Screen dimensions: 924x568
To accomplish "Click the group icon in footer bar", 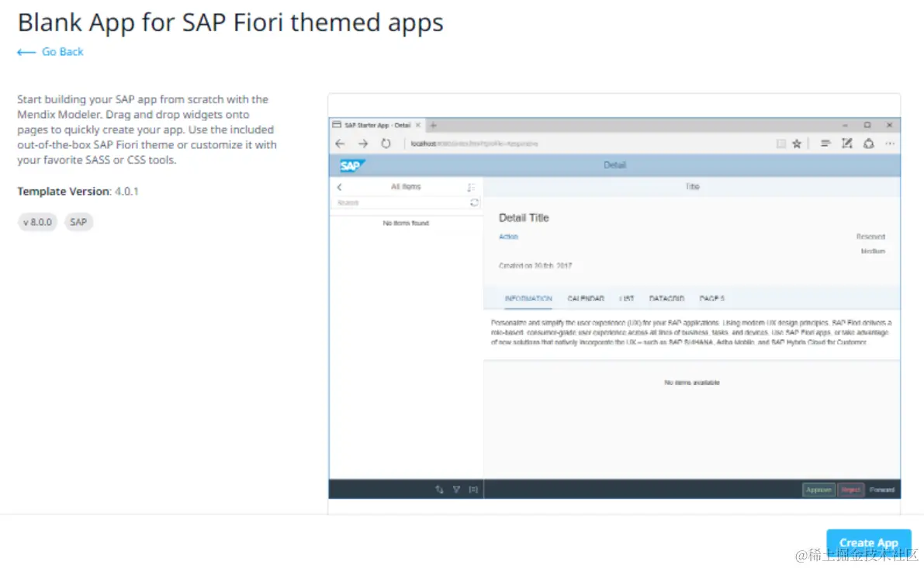I will coord(473,490).
